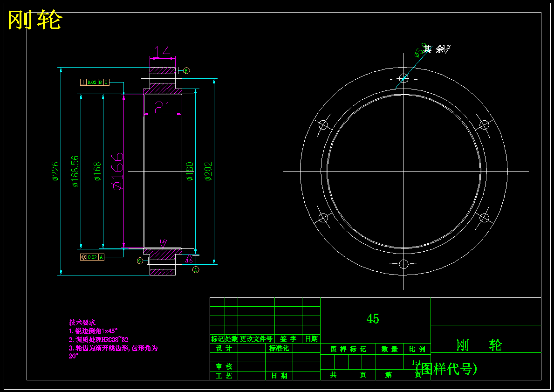Click the 比例 cell

pyautogui.click(x=417, y=349)
